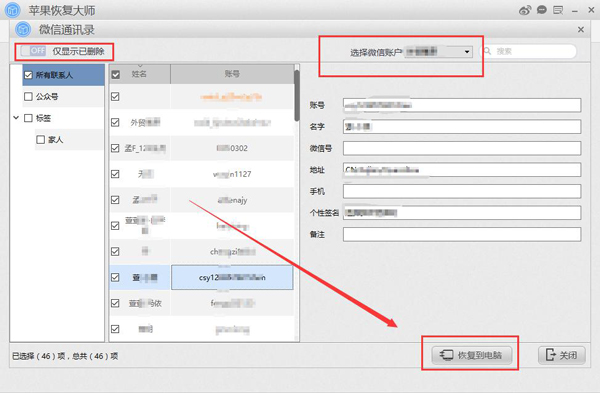Uncheck the row with account ending n1127
This screenshot has width=600, height=393.
point(115,174)
